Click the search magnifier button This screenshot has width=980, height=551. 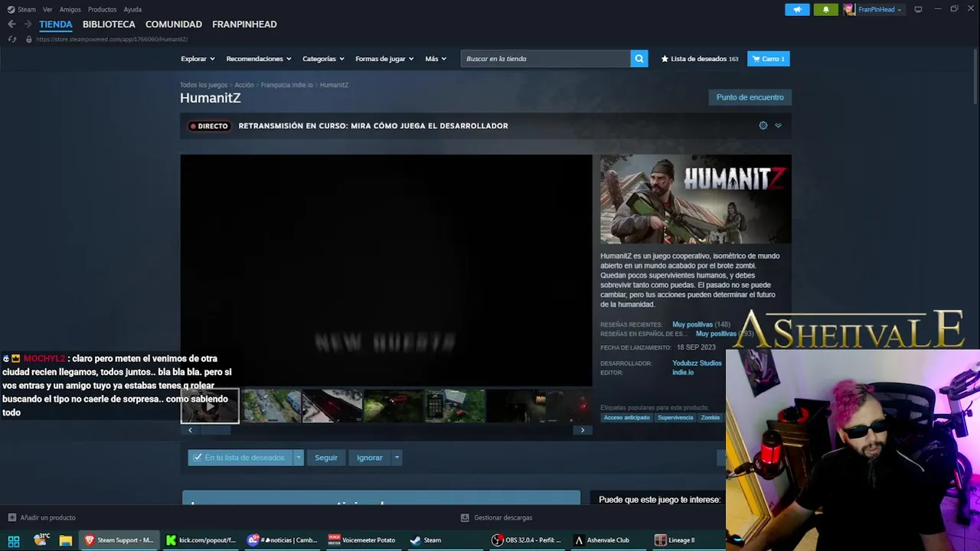pos(639,59)
